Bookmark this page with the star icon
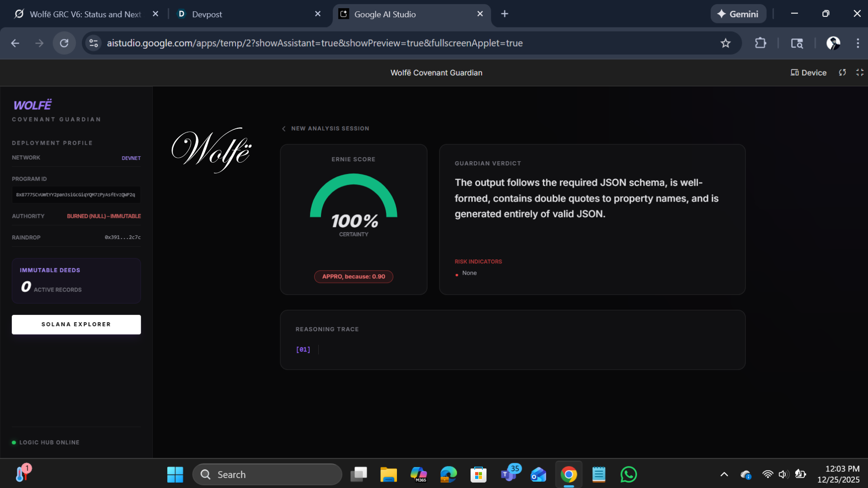 [x=725, y=43]
